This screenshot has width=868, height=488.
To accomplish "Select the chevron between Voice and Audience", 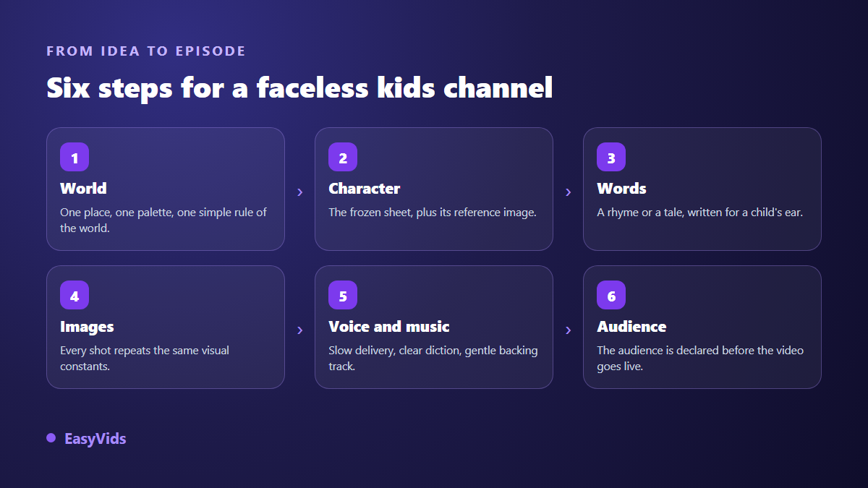I will [x=568, y=330].
